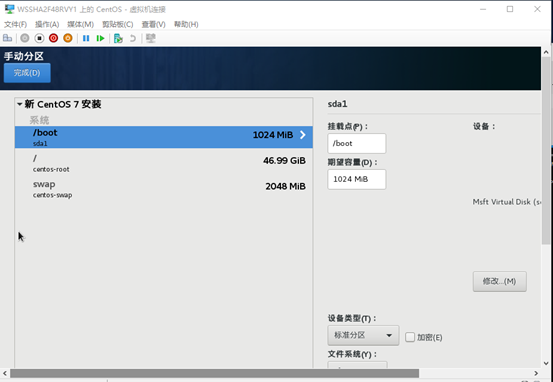
Task: Click the 修改...(M) button
Action: point(499,281)
